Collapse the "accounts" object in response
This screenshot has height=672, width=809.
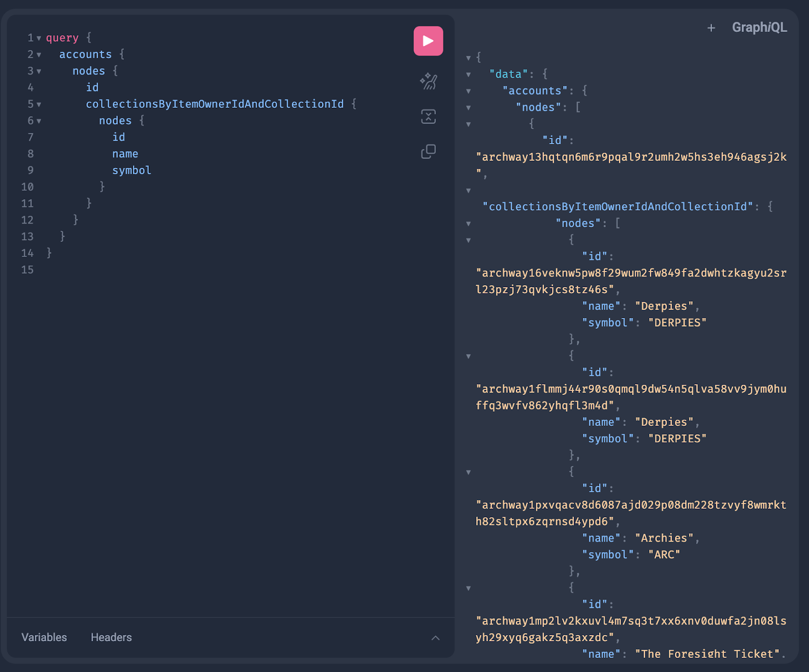click(x=469, y=92)
